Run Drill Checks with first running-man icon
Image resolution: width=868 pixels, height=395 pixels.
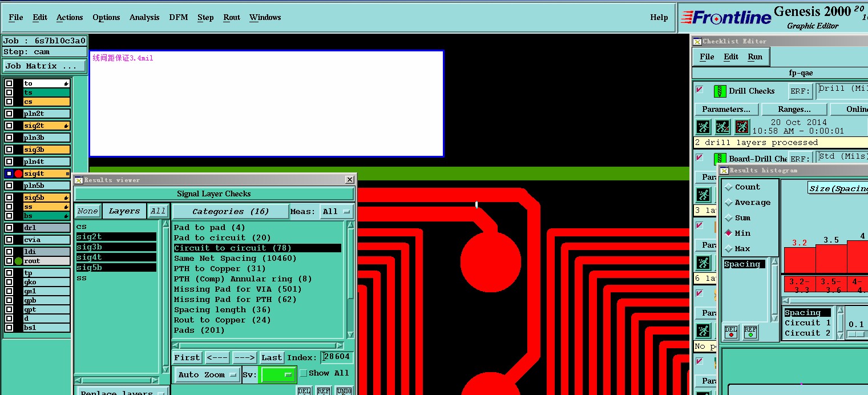coord(703,127)
